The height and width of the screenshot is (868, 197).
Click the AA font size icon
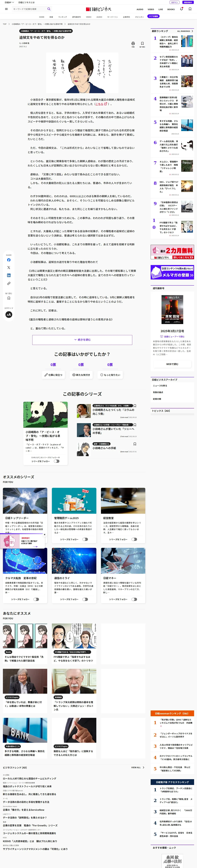pyautogui.click(x=9, y=314)
